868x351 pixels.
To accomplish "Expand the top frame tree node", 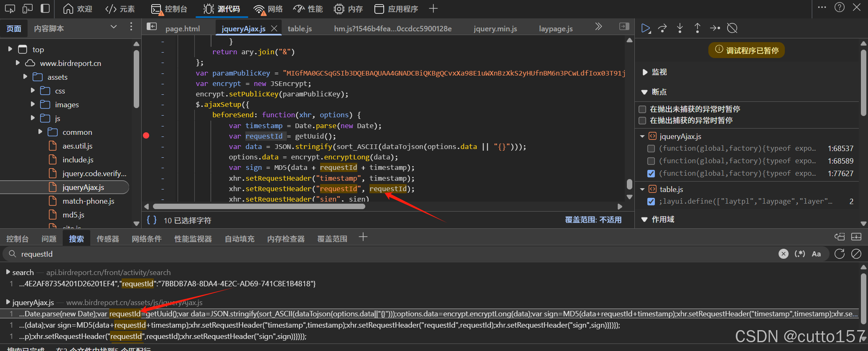I will pyautogui.click(x=10, y=49).
